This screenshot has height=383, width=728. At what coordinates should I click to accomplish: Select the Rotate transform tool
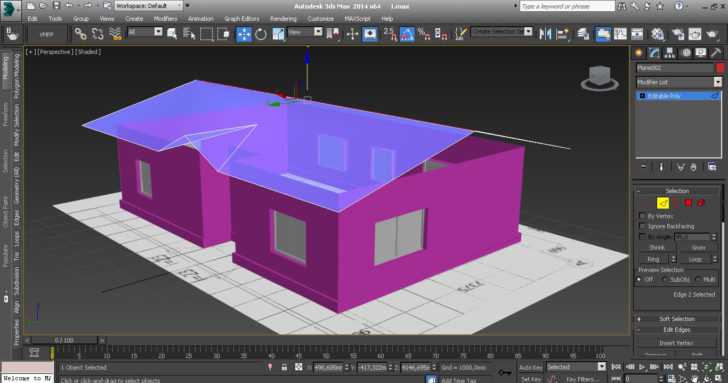(261, 34)
